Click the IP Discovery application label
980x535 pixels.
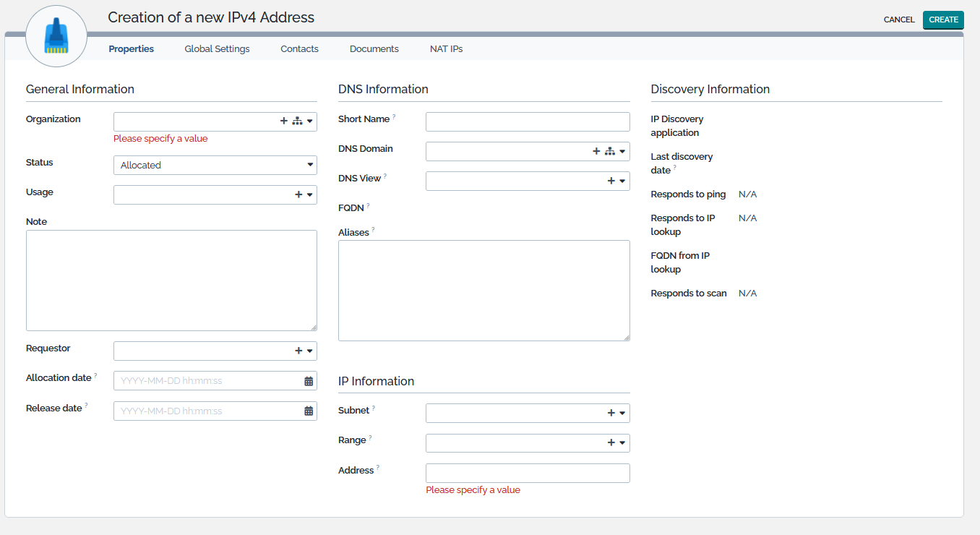[x=677, y=126]
